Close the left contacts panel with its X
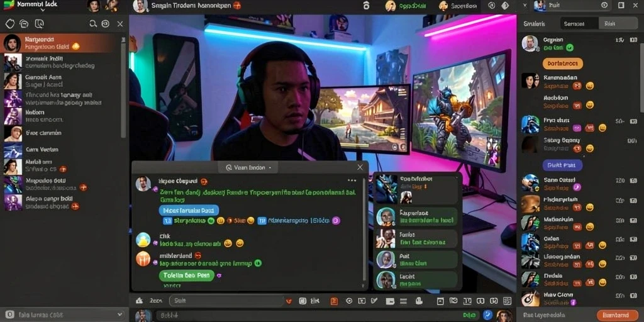 coord(120,25)
